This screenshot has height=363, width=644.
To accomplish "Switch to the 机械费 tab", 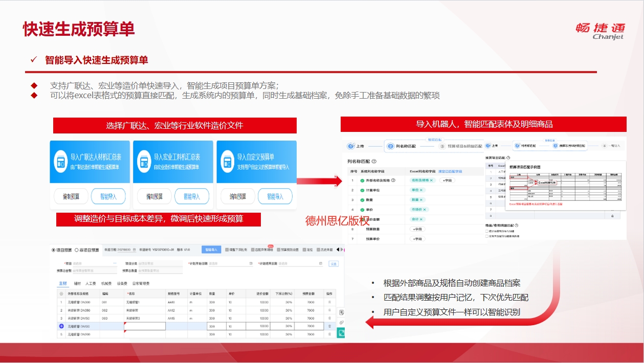I will [x=106, y=283].
